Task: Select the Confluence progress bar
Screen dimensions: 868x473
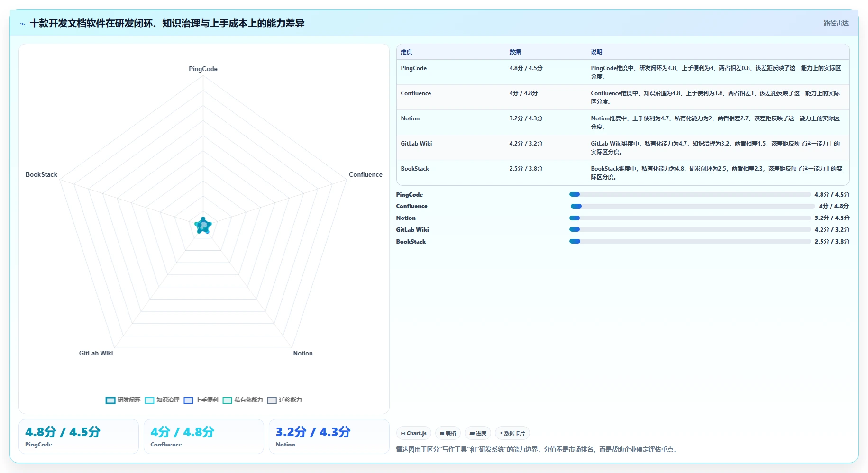Action: coord(693,206)
